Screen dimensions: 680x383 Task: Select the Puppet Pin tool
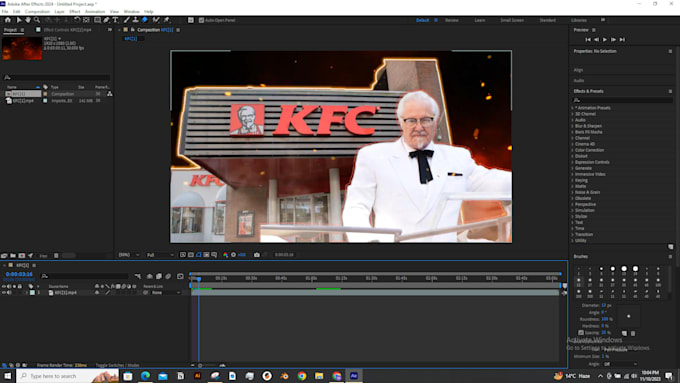[167, 20]
